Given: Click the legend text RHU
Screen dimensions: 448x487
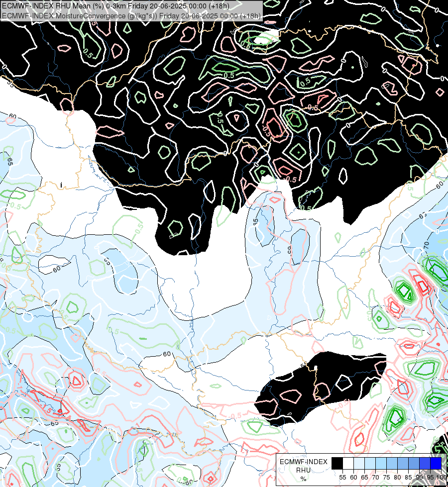Looking at the screenshot, I should point(304,470).
